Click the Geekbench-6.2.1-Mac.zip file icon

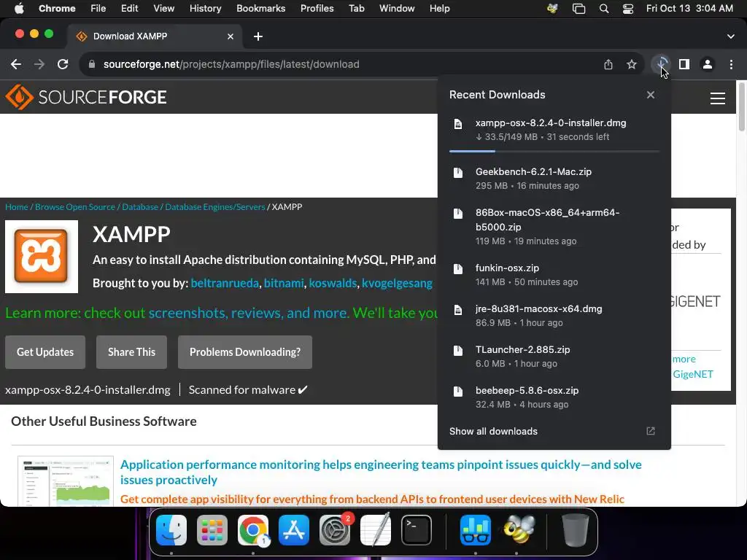[x=458, y=172]
